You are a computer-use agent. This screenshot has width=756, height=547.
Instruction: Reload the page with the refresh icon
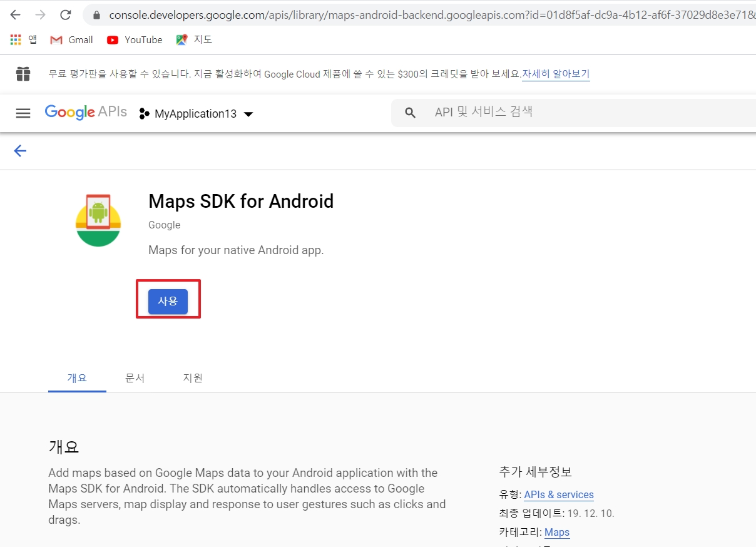[x=65, y=14]
